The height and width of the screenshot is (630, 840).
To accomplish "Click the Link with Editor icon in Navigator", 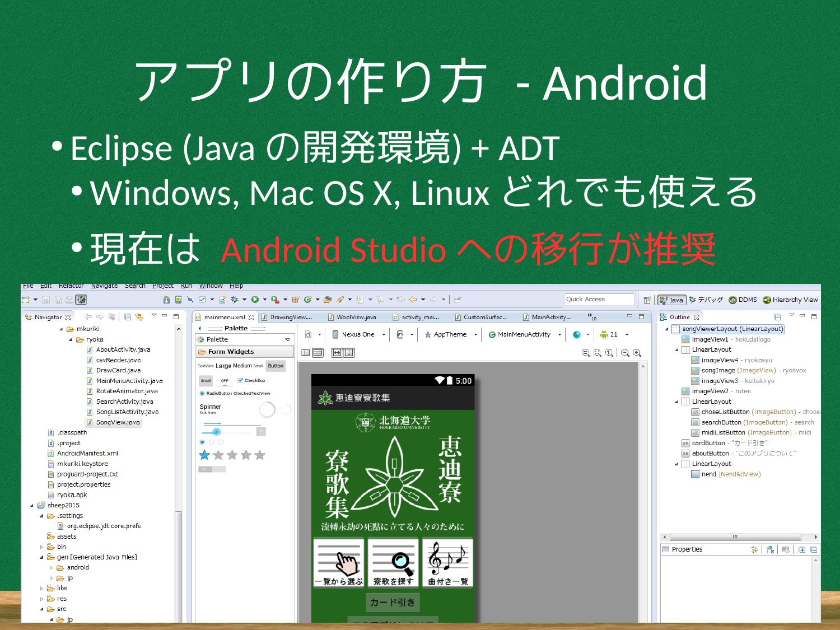I will [139, 317].
